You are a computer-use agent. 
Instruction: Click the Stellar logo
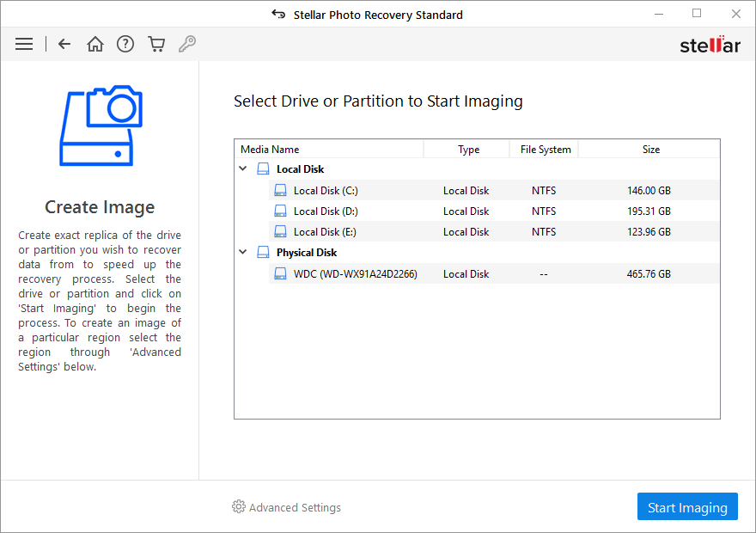tap(710, 45)
